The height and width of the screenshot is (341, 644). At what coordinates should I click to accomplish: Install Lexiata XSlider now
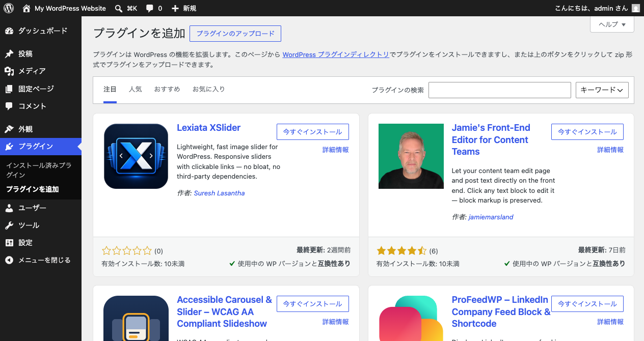(x=313, y=132)
